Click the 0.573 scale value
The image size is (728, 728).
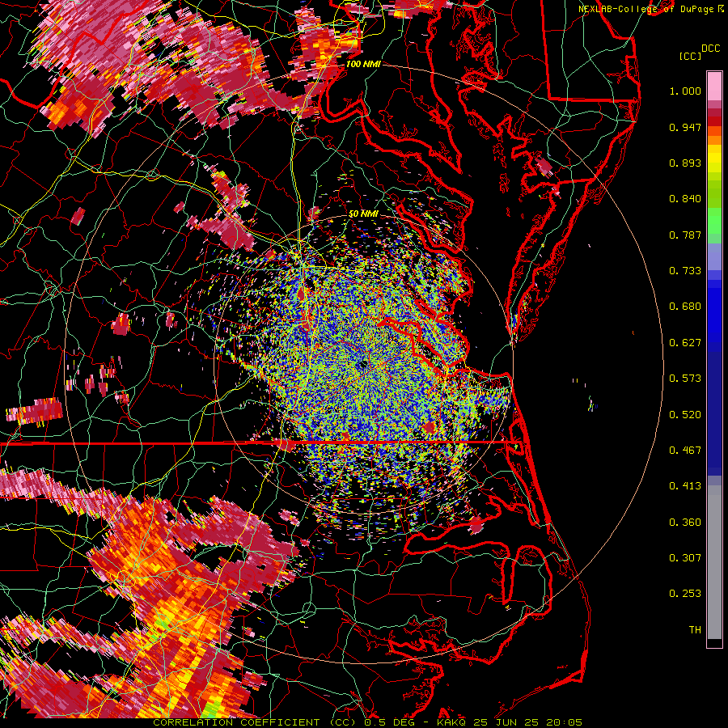pyautogui.click(x=685, y=379)
